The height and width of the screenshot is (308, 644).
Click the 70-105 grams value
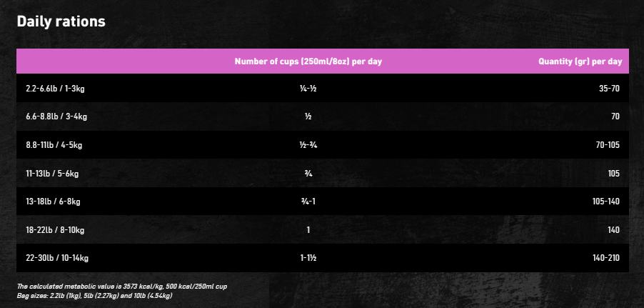coord(608,145)
